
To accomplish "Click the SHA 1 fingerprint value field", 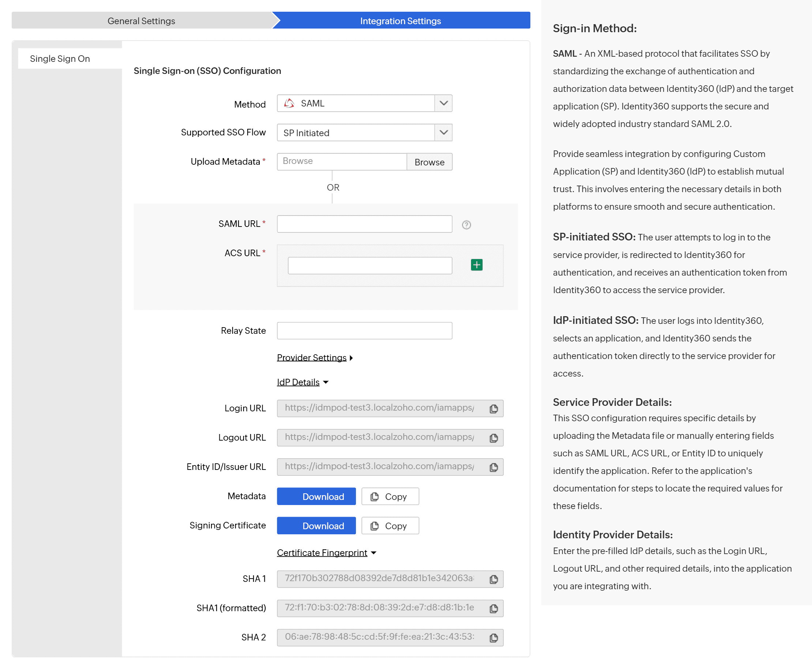I will click(390, 579).
